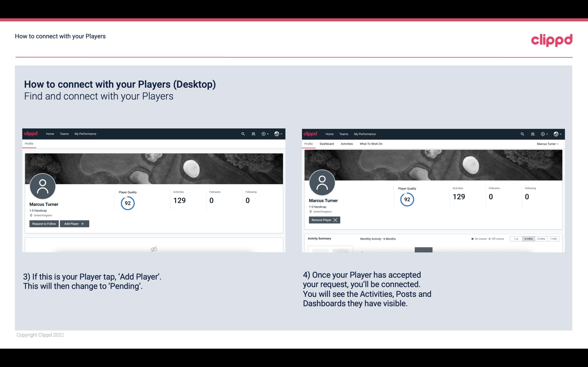Screen dimensions: 588x367
Task: Select the 'What To On' tab right screenshot
Action: (x=371, y=144)
